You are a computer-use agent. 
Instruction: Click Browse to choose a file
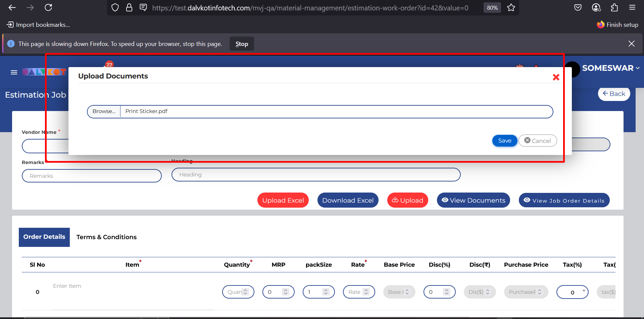click(104, 111)
